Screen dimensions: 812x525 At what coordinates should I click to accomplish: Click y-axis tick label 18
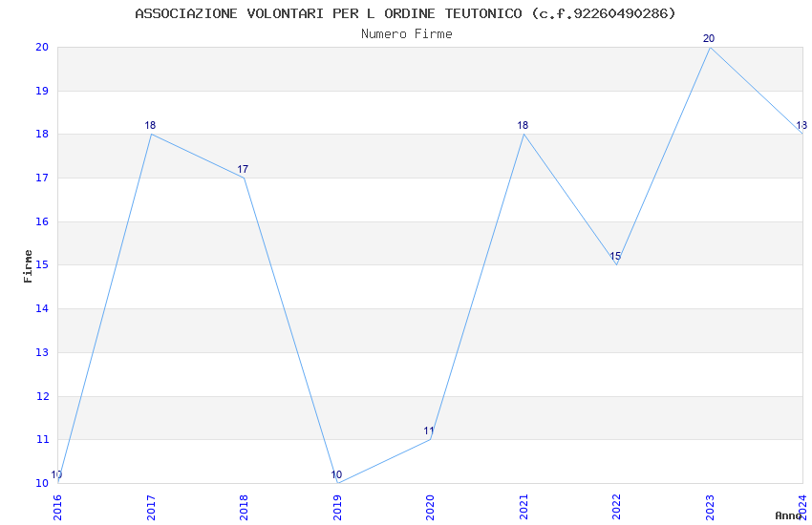[42, 135]
